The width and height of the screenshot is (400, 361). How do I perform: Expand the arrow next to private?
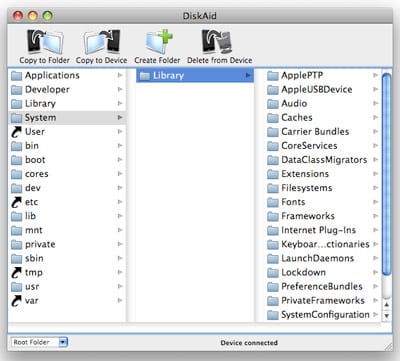(120, 244)
